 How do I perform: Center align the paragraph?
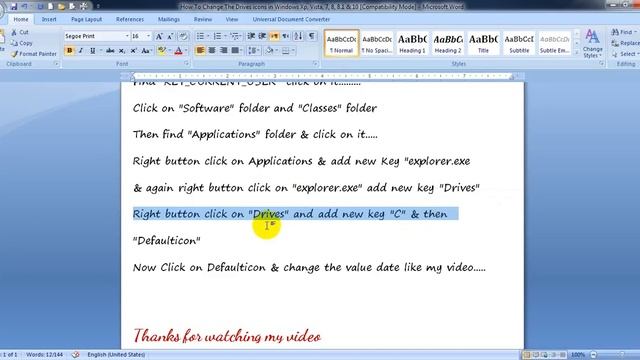(x=212, y=51)
